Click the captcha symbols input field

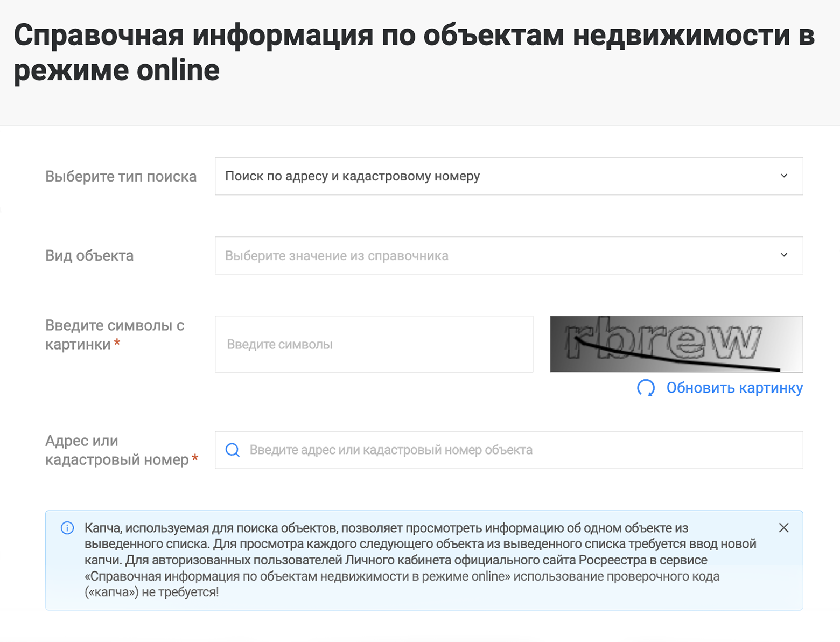click(x=374, y=344)
